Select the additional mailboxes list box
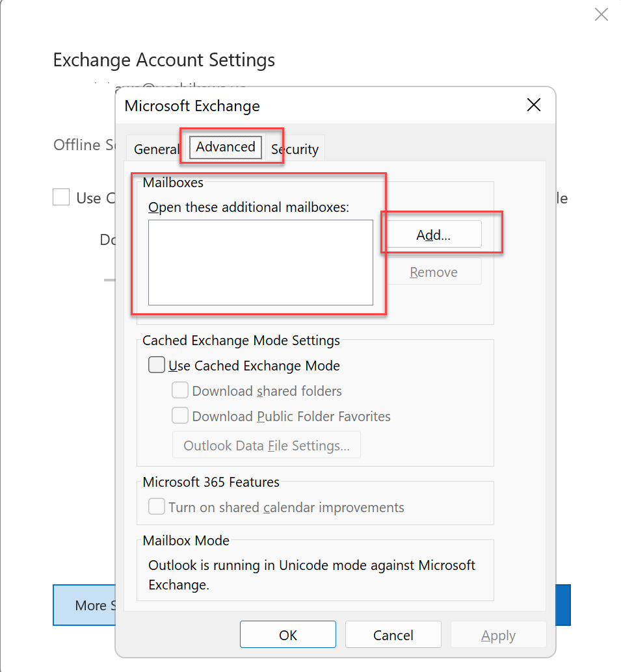The height and width of the screenshot is (672, 621). (x=261, y=263)
